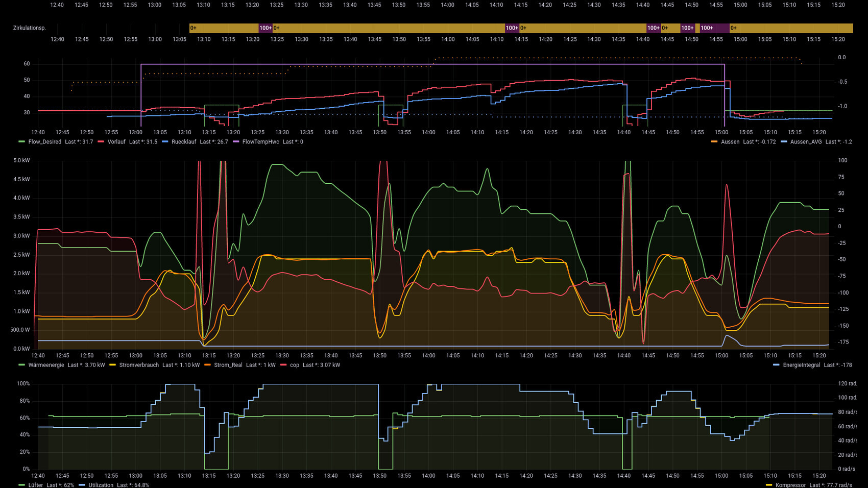
Task: Isolate the Stromverbrauch series in the legend
Action: point(139,365)
